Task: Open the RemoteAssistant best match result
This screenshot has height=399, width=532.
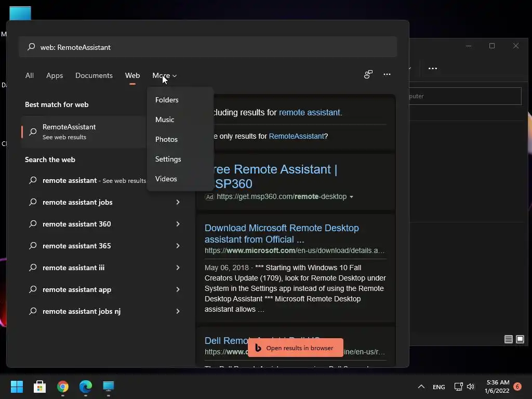Action: [84, 131]
